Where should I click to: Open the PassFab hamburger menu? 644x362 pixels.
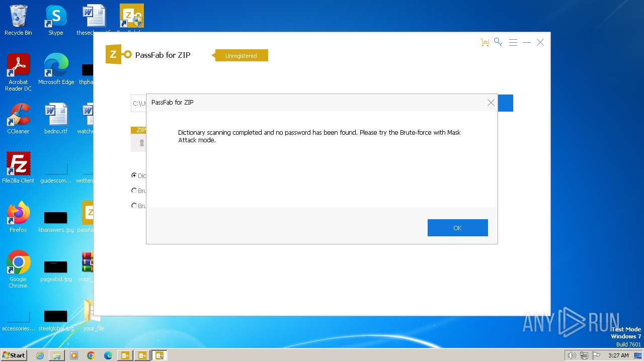(x=513, y=43)
